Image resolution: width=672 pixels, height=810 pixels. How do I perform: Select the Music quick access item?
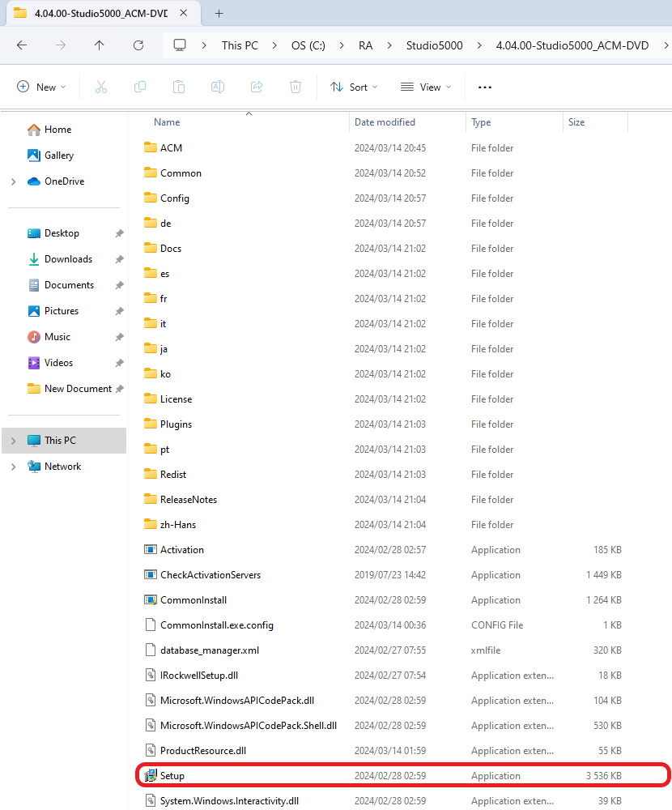point(57,337)
